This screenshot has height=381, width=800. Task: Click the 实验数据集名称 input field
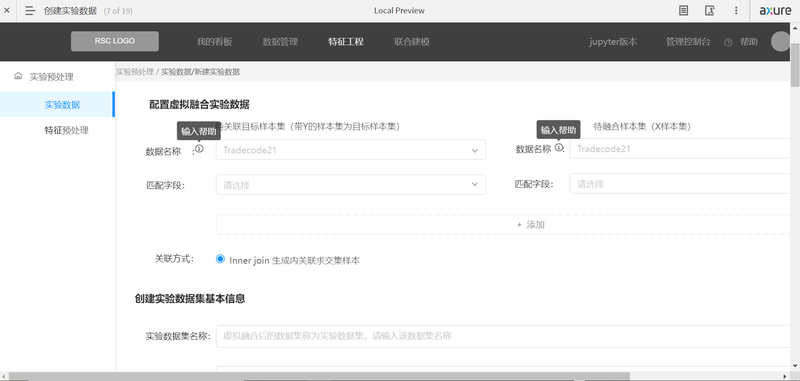504,336
